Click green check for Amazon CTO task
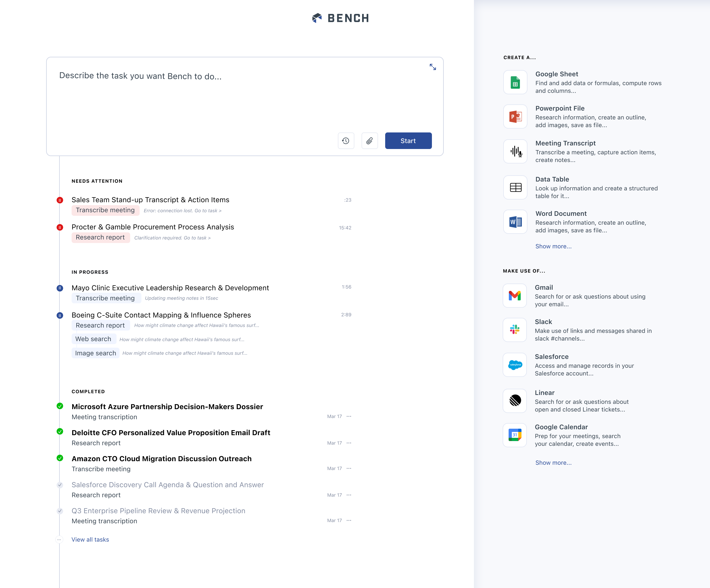Screen dimensions: 710x588 (60, 458)
